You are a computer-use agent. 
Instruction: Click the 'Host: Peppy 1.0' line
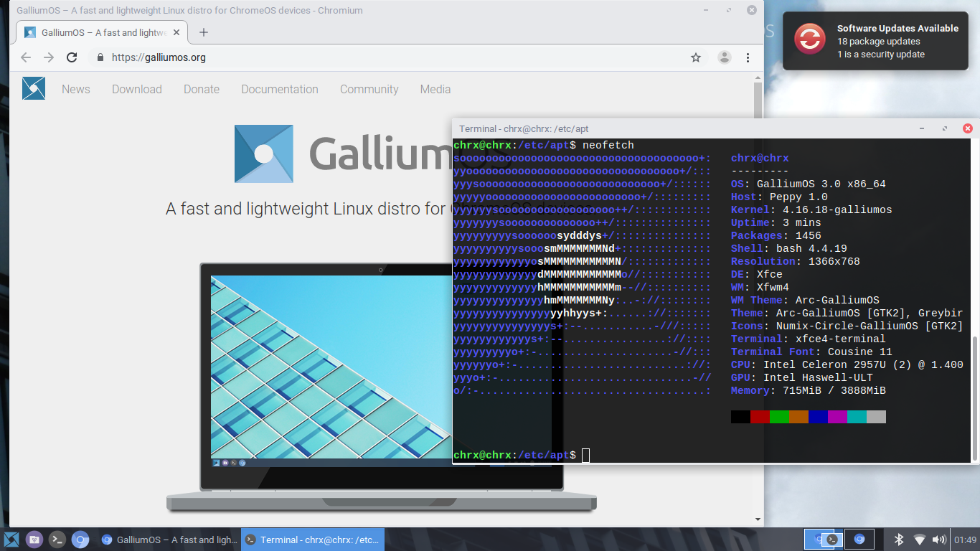[x=779, y=197]
